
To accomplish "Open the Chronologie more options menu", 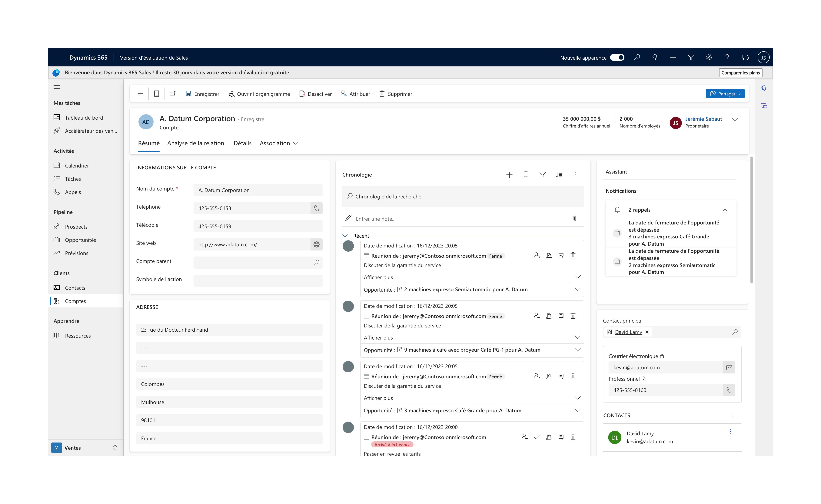I will pos(576,175).
